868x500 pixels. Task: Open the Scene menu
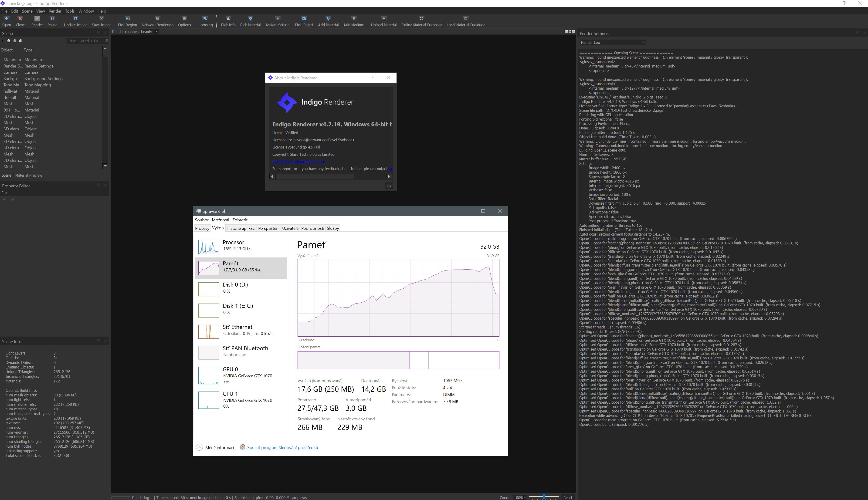point(27,11)
